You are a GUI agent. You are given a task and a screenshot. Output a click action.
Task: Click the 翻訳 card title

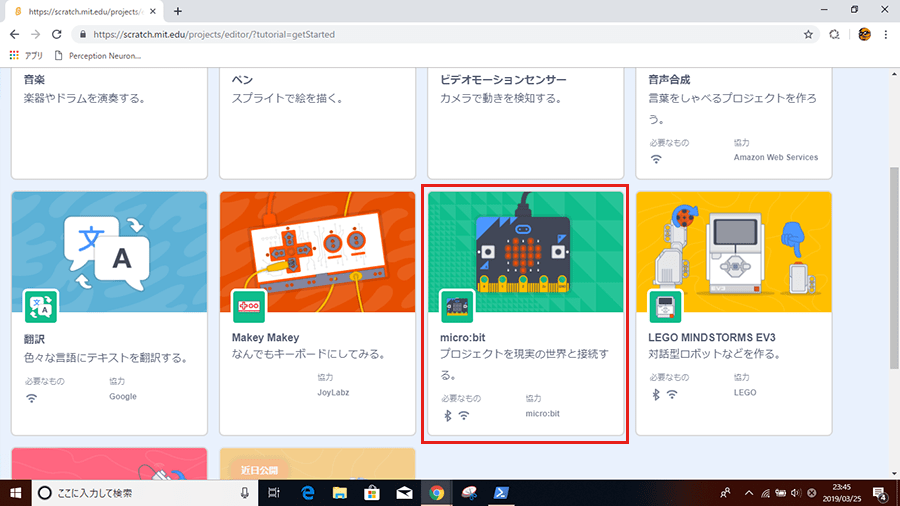point(34,339)
